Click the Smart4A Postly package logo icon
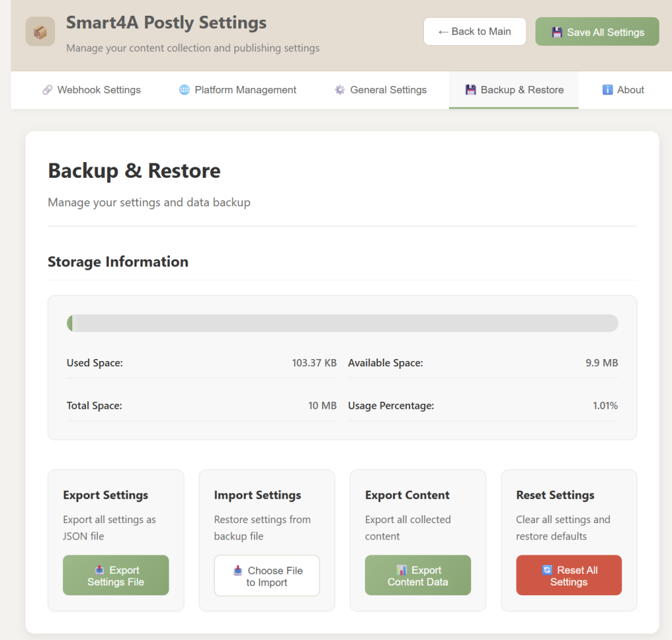Screen dimensions: 672x640 coord(40,32)
